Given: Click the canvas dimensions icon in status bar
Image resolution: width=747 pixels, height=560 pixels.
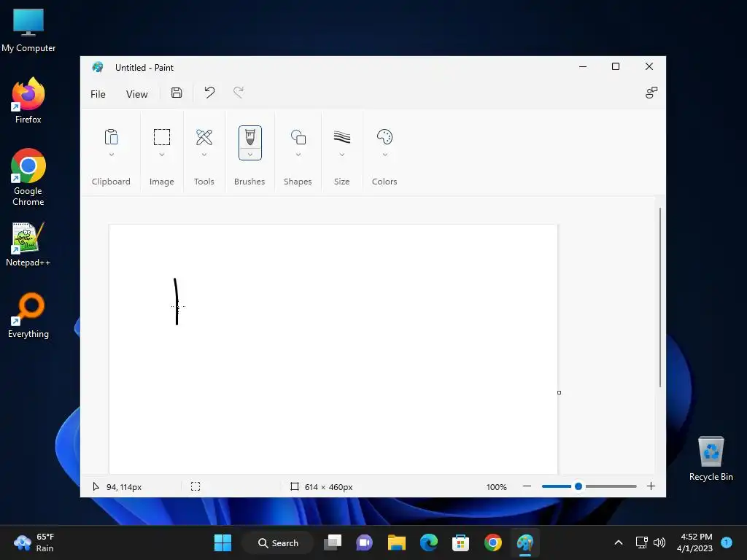Looking at the screenshot, I should (295, 486).
